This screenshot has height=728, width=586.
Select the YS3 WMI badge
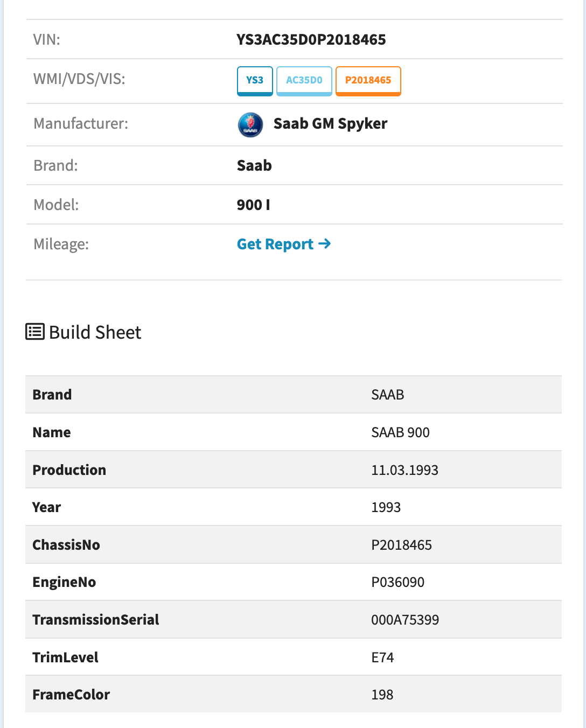pos(255,81)
